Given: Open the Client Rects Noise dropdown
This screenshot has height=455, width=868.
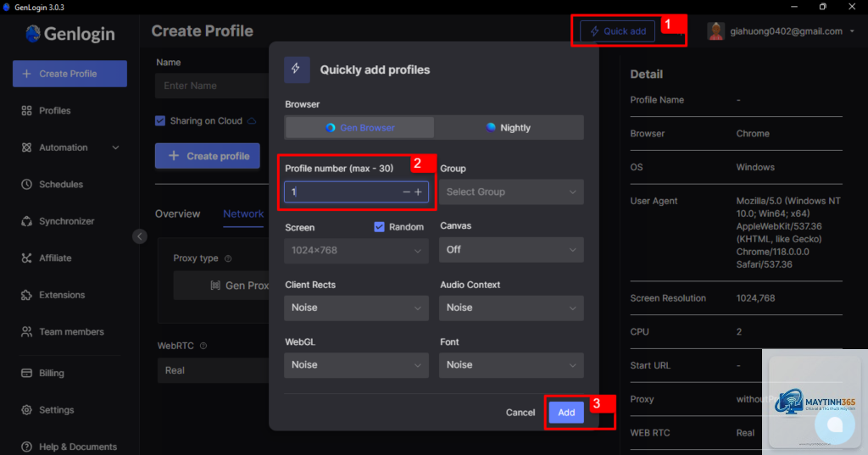Looking at the screenshot, I should (x=356, y=308).
